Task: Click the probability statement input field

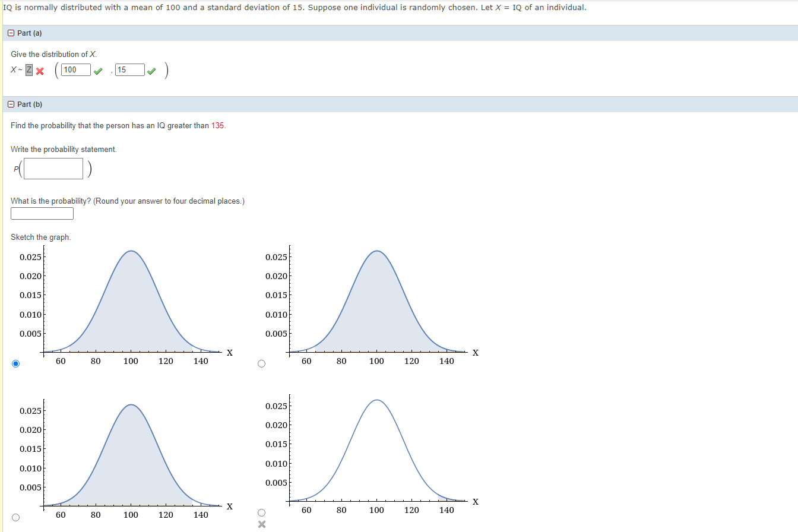Action: pos(52,169)
